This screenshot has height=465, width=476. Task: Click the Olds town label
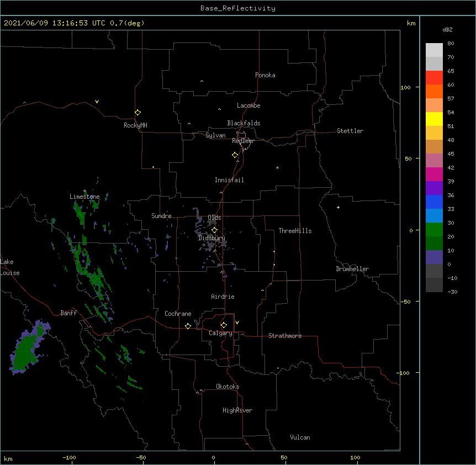[x=214, y=218]
